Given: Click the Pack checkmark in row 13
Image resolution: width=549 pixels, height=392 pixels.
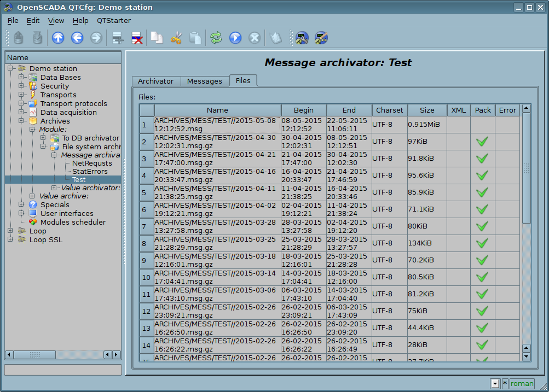Looking at the screenshot, I should pyautogui.click(x=482, y=328).
